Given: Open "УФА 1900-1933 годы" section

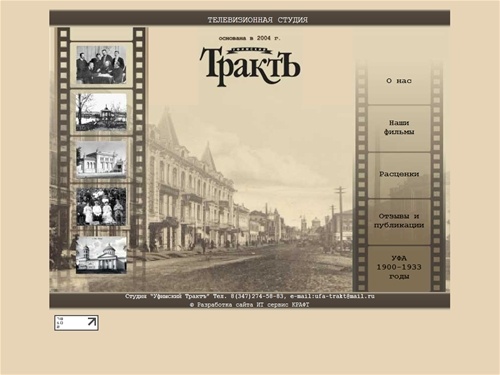Looking at the screenshot, I should point(399,267).
